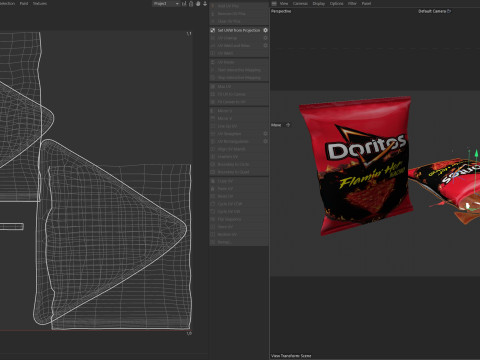Click the Copy UV icon
The height and width of the screenshot is (360, 480).
pos(213,181)
